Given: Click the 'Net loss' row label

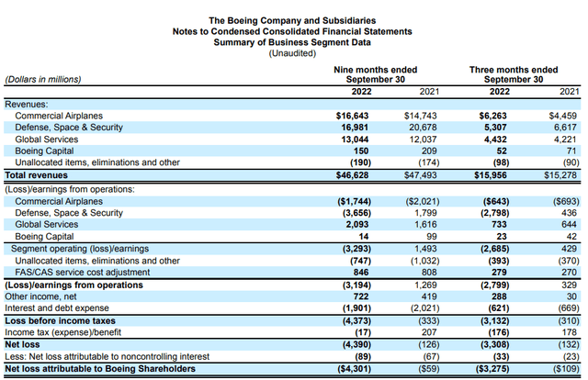Looking at the screenshot, I should pos(22,345).
